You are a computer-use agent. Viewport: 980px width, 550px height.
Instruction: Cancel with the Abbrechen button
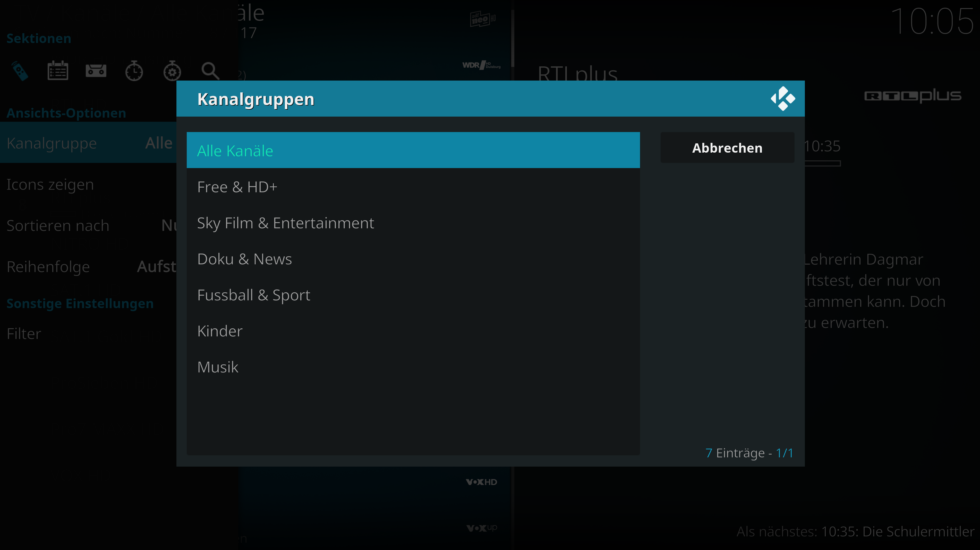(x=727, y=147)
